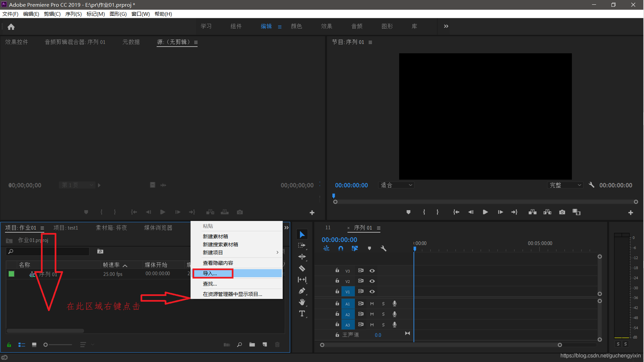Switch to 音频 workspace
This screenshot has height=362, width=644.
(357, 26)
